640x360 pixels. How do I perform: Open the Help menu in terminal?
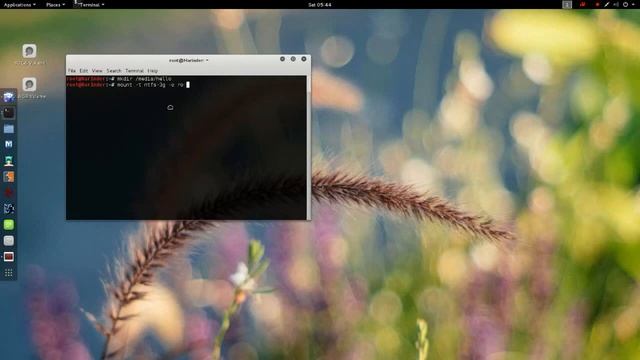tap(153, 71)
